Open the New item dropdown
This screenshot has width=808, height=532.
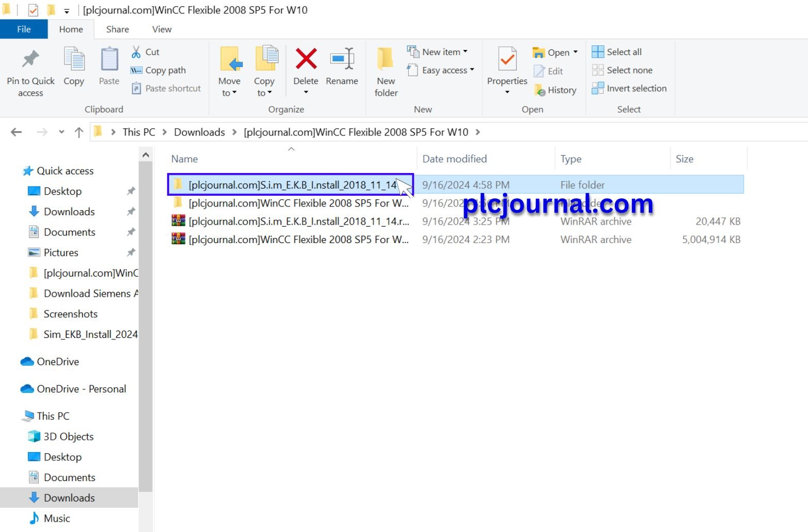click(x=437, y=52)
